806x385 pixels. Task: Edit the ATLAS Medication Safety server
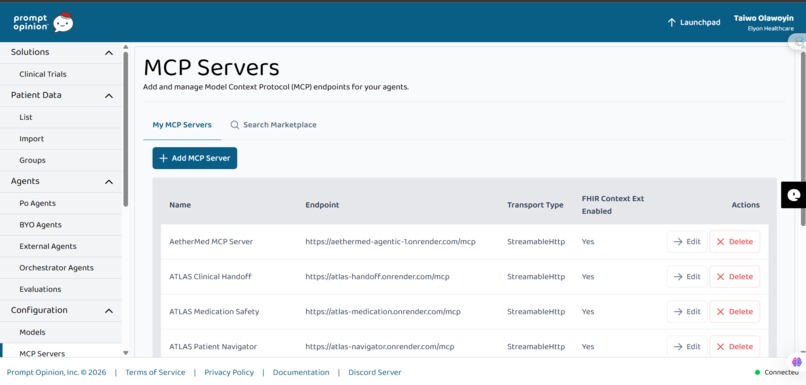click(x=687, y=311)
